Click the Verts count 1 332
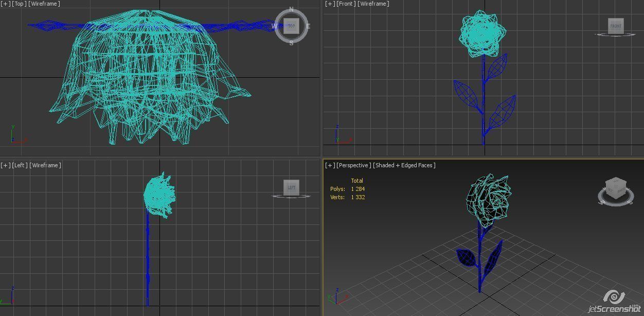The image size is (644, 316). tap(358, 197)
